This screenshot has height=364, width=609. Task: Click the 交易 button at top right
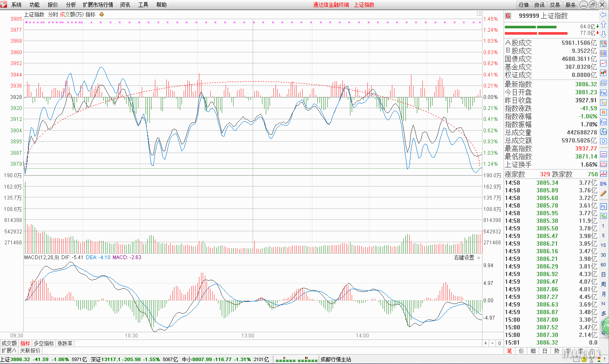tap(555, 5)
